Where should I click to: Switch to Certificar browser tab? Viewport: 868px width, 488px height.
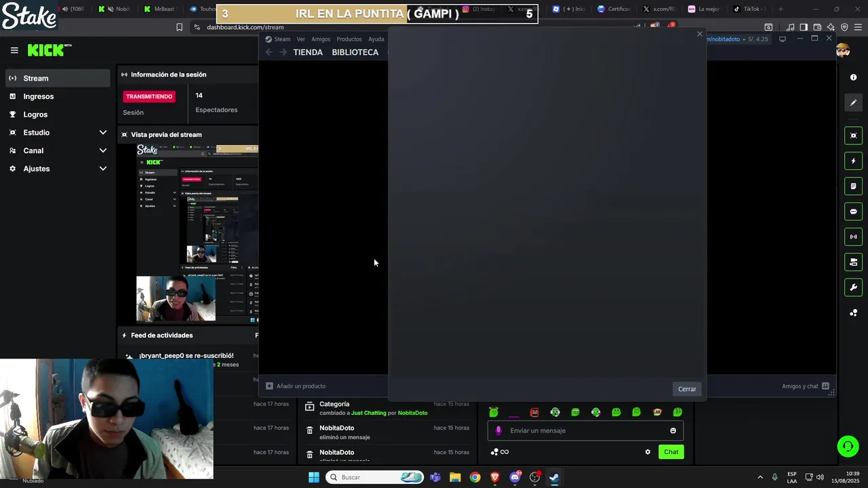(614, 9)
